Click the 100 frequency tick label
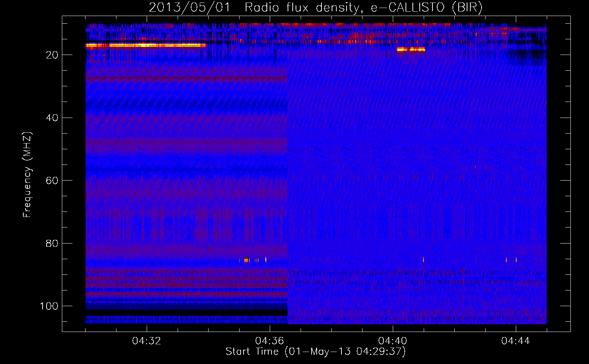Image resolution: width=589 pixels, height=364 pixels. point(49,306)
